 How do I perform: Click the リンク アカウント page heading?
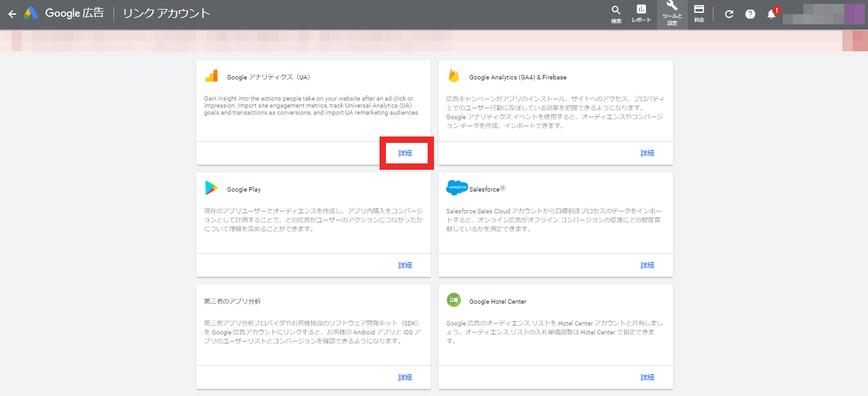[167, 13]
